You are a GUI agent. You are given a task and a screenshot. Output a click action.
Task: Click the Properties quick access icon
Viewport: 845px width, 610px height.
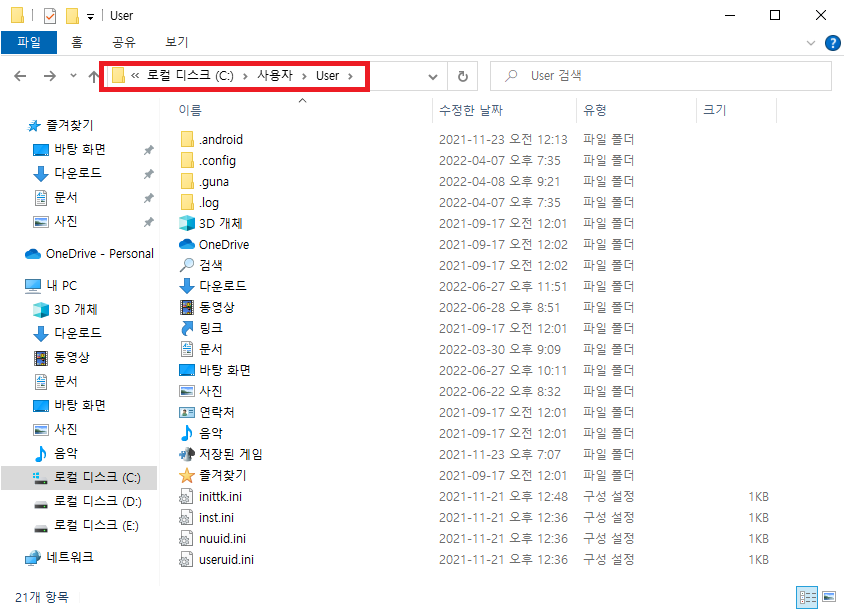(50, 16)
